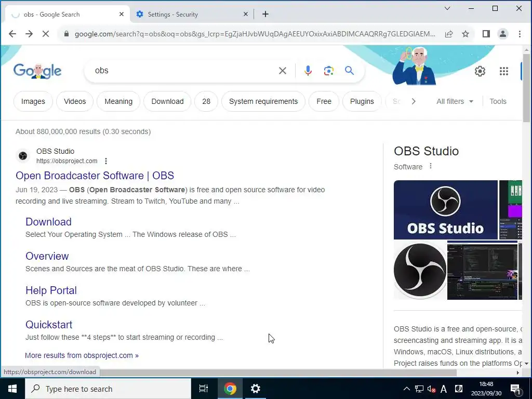Share this page via the share icon
The width and height of the screenshot is (532, 399).
(x=449, y=34)
